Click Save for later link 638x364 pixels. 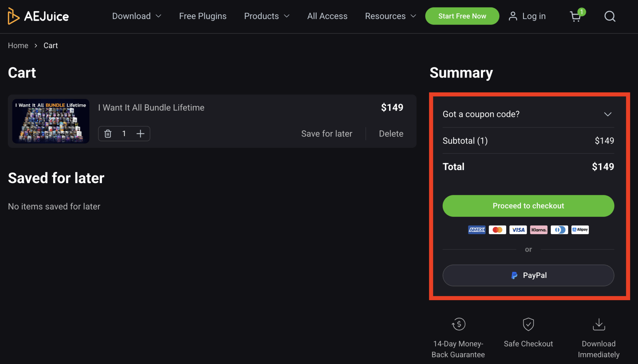326,134
